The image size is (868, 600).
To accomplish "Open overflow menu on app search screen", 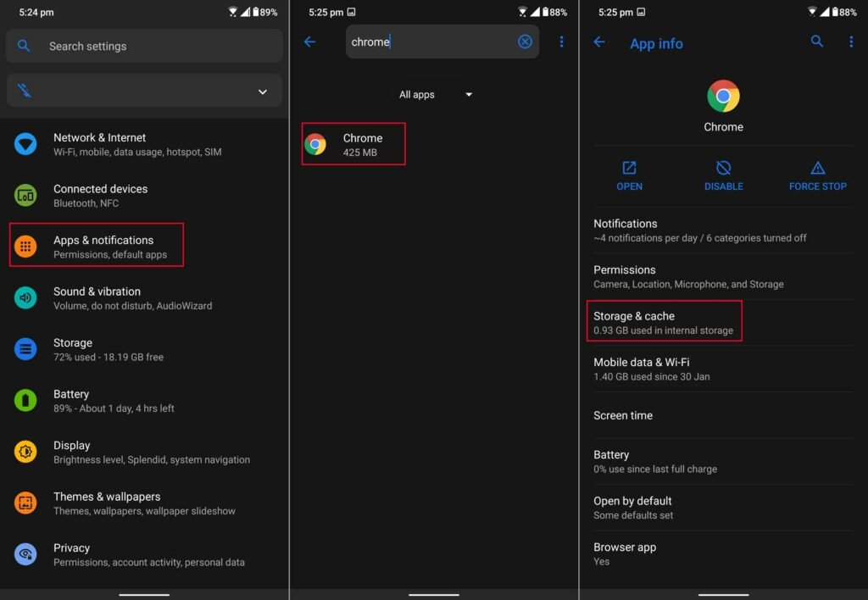I will (x=561, y=42).
